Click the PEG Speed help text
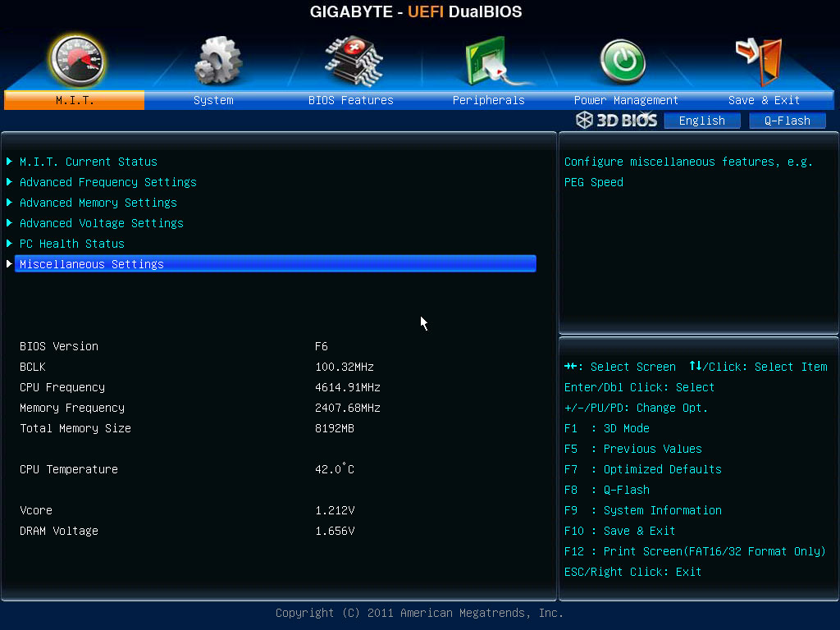The image size is (840, 630). click(594, 182)
